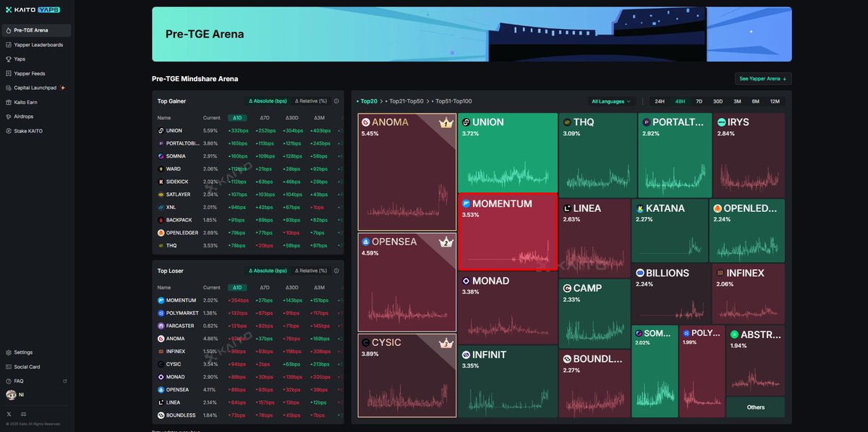
Task: Open the All Languages dropdown
Action: [x=611, y=101]
